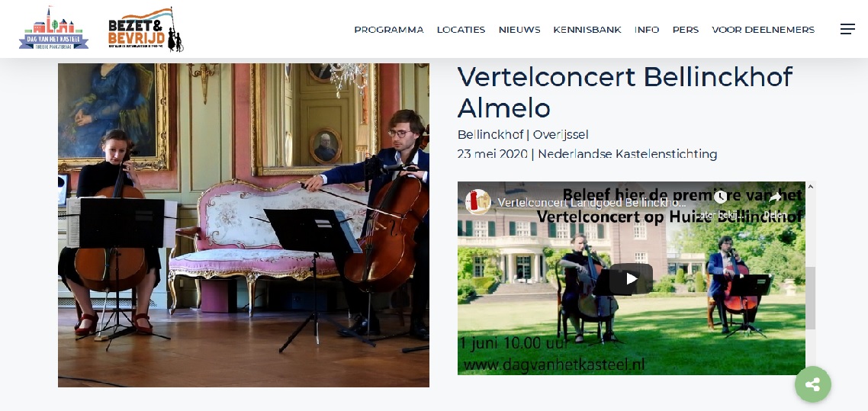
Task: Click the cellists concert photo
Action: (243, 225)
